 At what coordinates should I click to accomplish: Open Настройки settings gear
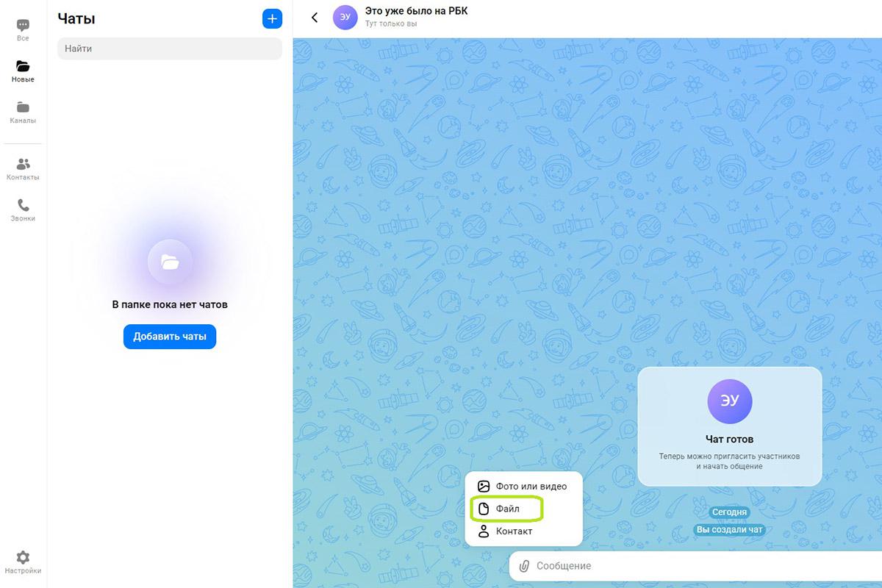point(23,562)
